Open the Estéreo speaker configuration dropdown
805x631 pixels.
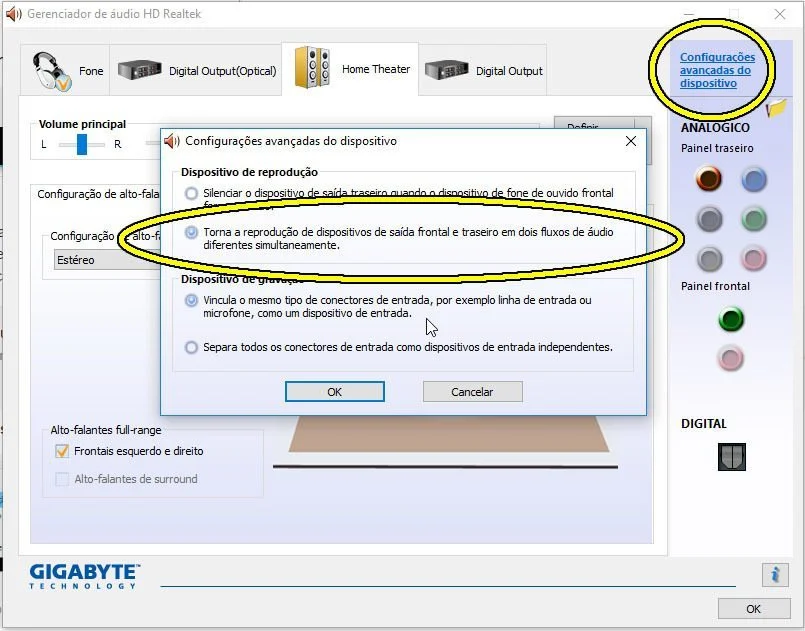pyautogui.click(x=107, y=260)
